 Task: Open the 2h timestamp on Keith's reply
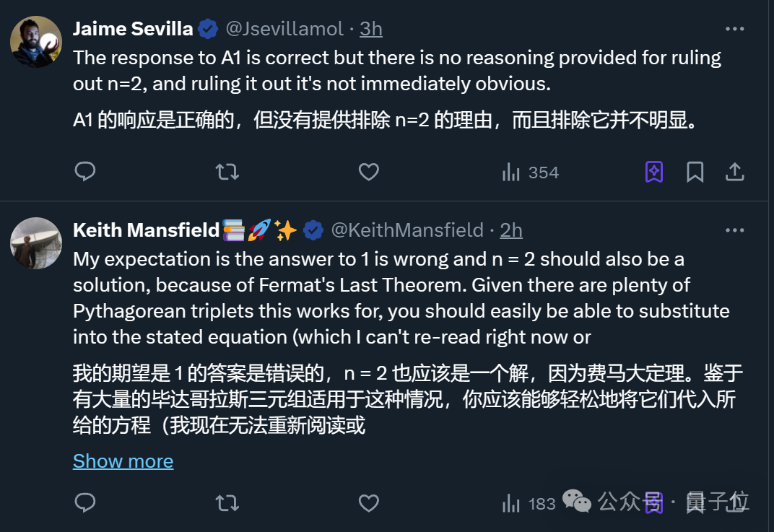510,230
